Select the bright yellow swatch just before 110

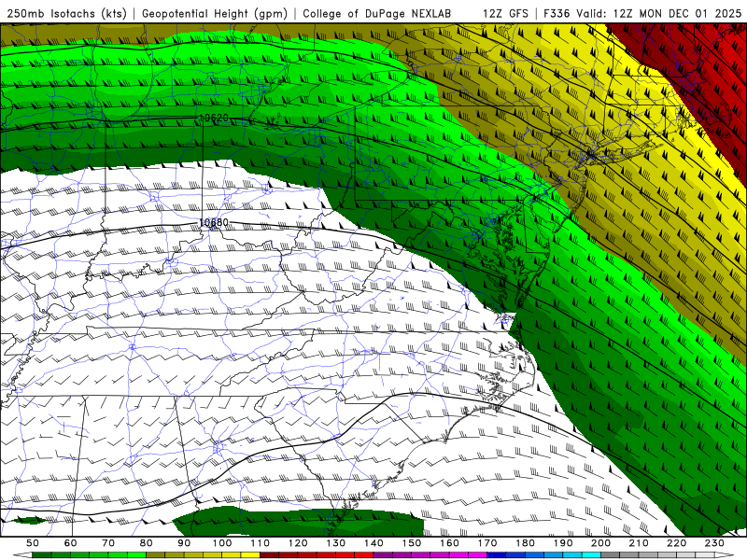250,555
